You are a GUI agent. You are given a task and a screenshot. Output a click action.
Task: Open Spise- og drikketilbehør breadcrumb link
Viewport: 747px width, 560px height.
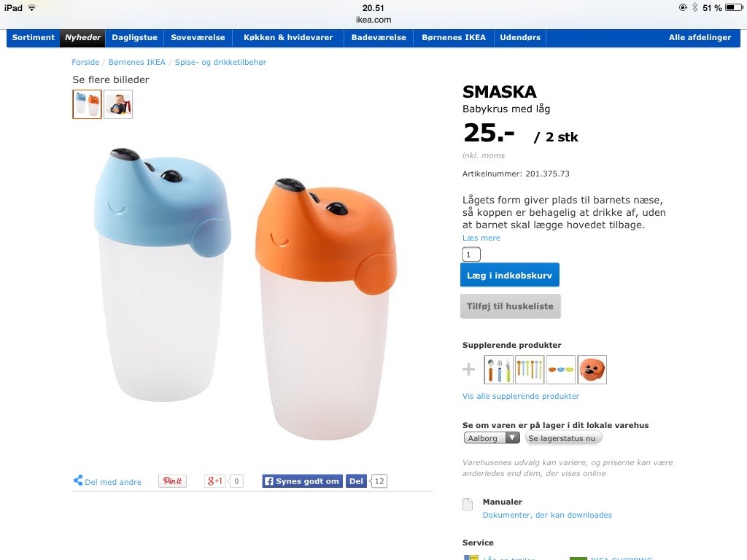pyautogui.click(x=220, y=63)
